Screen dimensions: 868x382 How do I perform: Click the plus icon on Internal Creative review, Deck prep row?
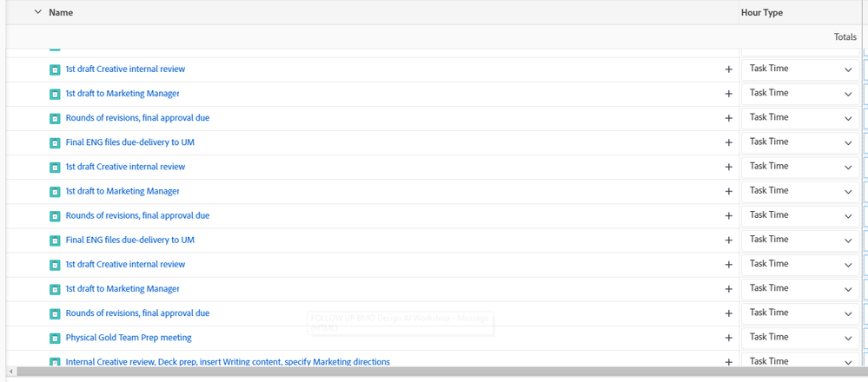728,362
